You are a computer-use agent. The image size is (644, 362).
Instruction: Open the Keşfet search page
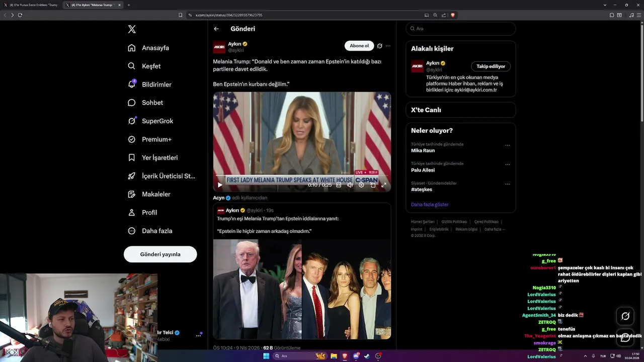144,66
